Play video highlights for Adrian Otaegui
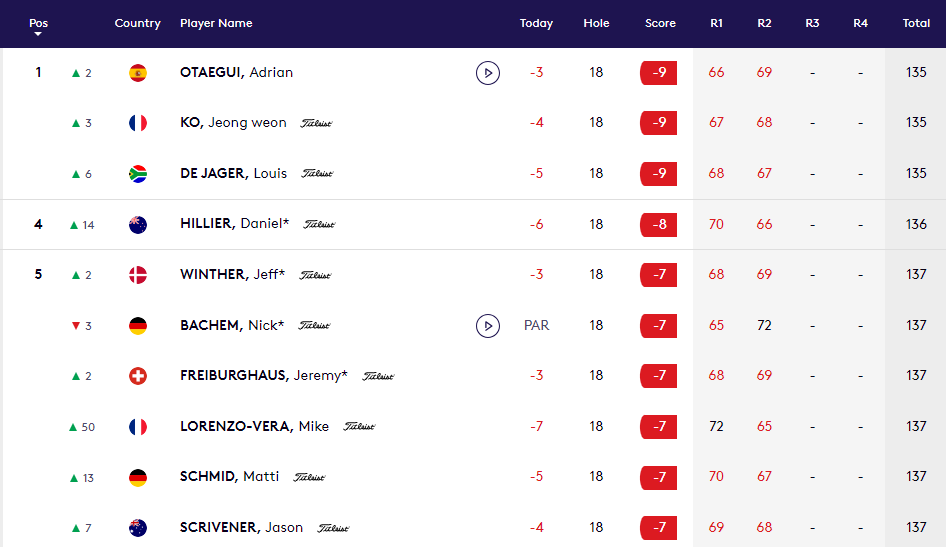Screen dimensions: 946x547 tap(487, 72)
